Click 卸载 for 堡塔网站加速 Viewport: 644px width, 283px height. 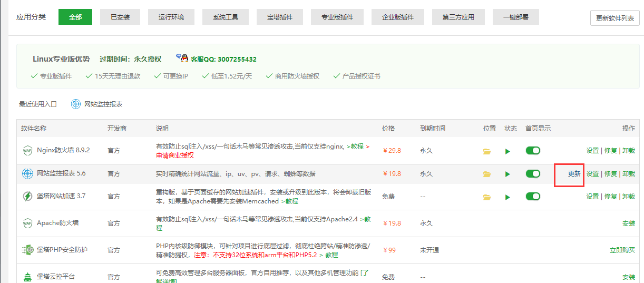coord(628,197)
